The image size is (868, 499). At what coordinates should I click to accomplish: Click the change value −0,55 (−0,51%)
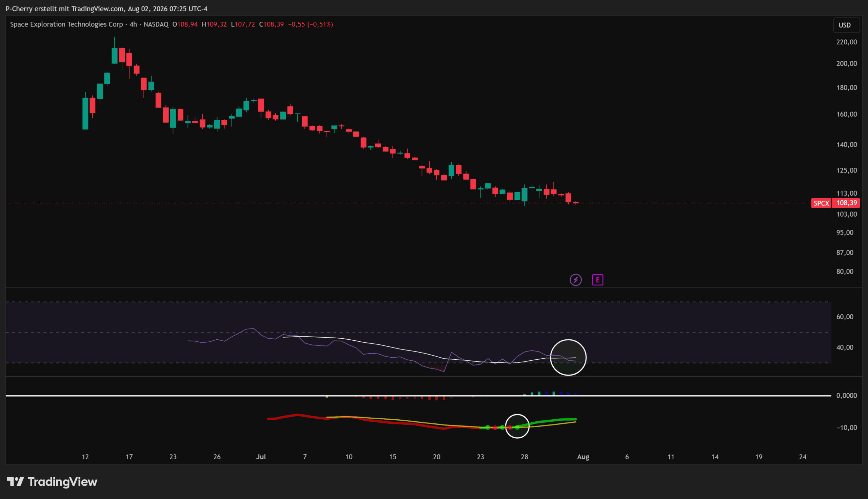click(x=311, y=24)
